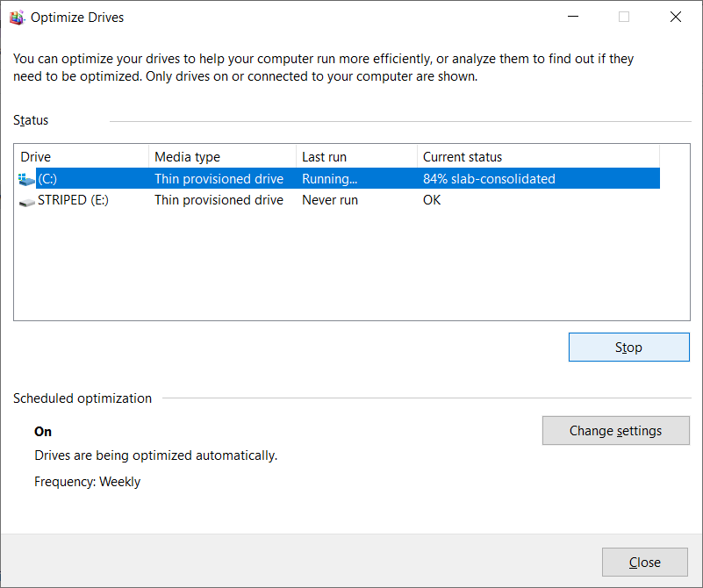Sort the list by Drive column header
Viewport: 703px width, 588px height.
[x=82, y=157]
